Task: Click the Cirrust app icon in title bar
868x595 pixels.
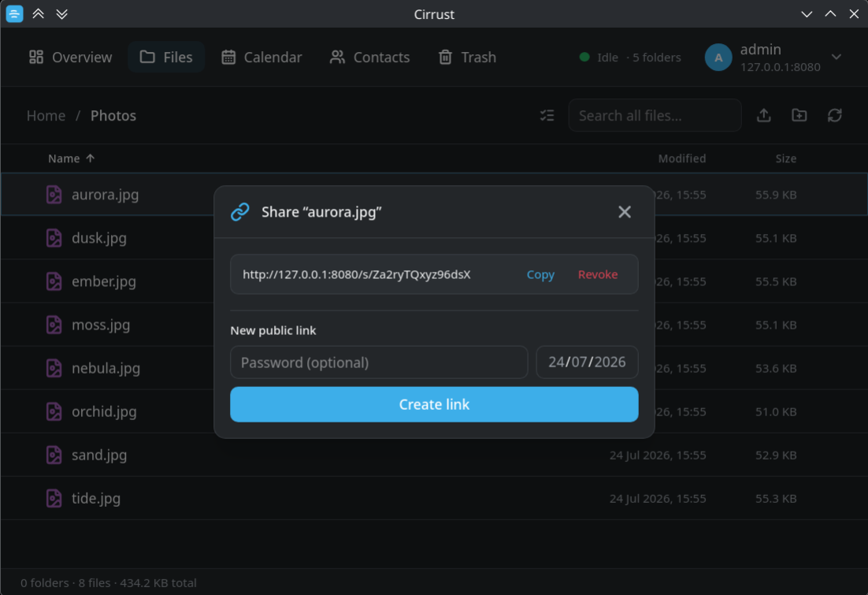Action: coord(14,14)
